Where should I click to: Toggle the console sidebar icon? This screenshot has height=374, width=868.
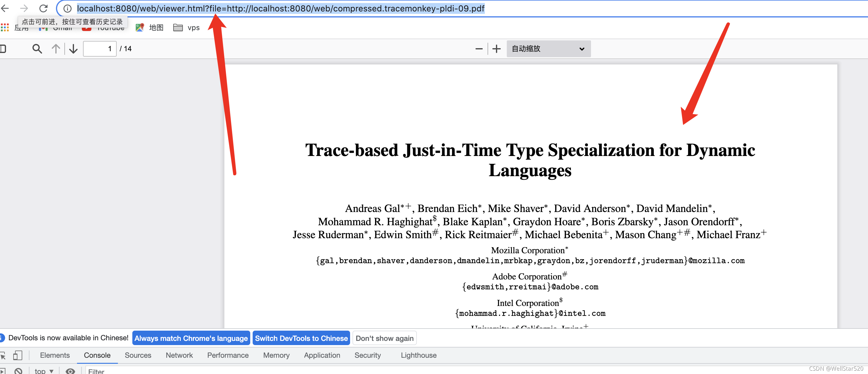pos(3,371)
